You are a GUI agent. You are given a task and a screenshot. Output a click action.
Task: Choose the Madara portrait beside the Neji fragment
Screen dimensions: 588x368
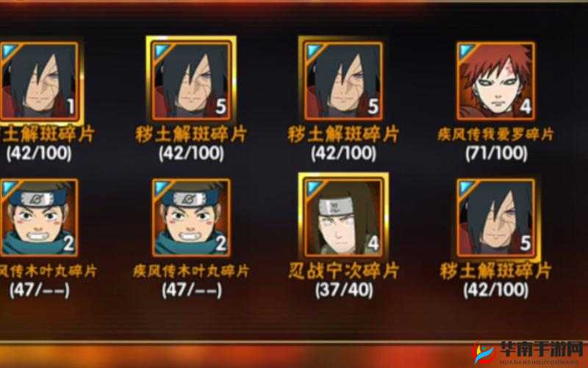coord(495,217)
